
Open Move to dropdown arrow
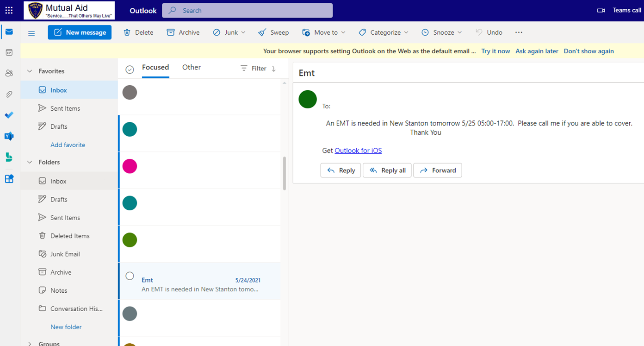pyautogui.click(x=343, y=32)
